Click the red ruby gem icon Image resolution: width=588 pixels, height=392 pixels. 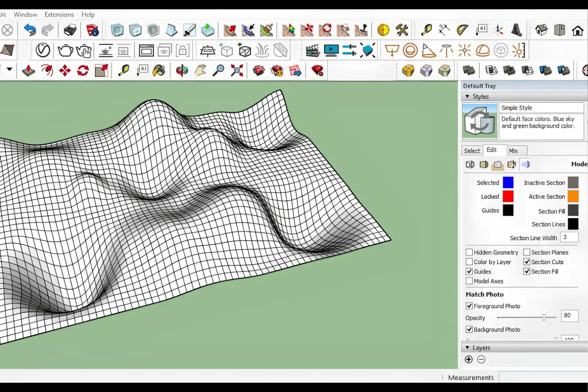coord(318,71)
